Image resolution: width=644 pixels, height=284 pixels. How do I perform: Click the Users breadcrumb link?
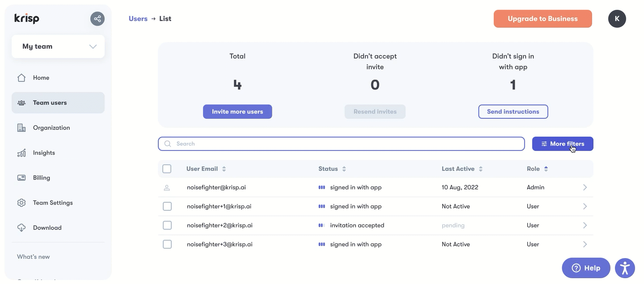point(138,19)
